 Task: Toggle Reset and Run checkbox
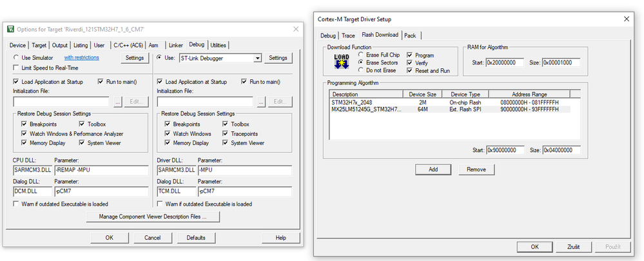tap(409, 71)
